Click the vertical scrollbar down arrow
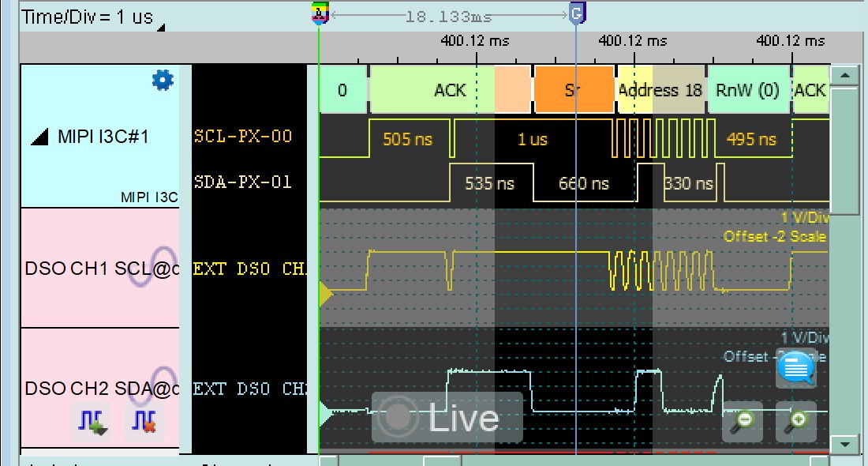This screenshot has width=868, height=466. (845, 443)
